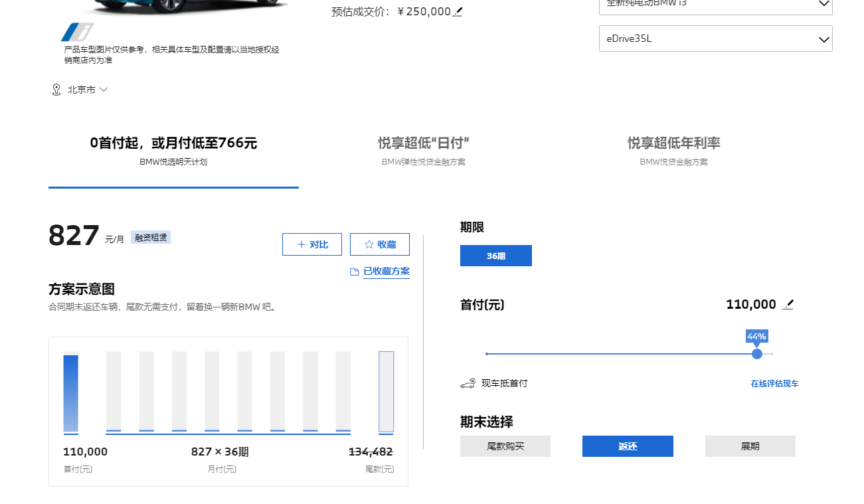The width and height of the screenshot is (864, 504).
Task: Edit the estimated price pencil icon
Action: point(458,11)
